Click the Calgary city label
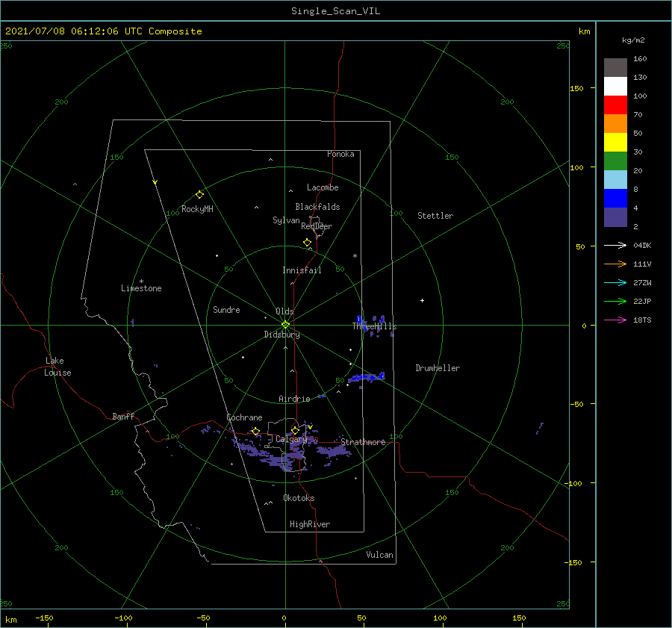Viewport: 672px width, 628px height. 291,439
